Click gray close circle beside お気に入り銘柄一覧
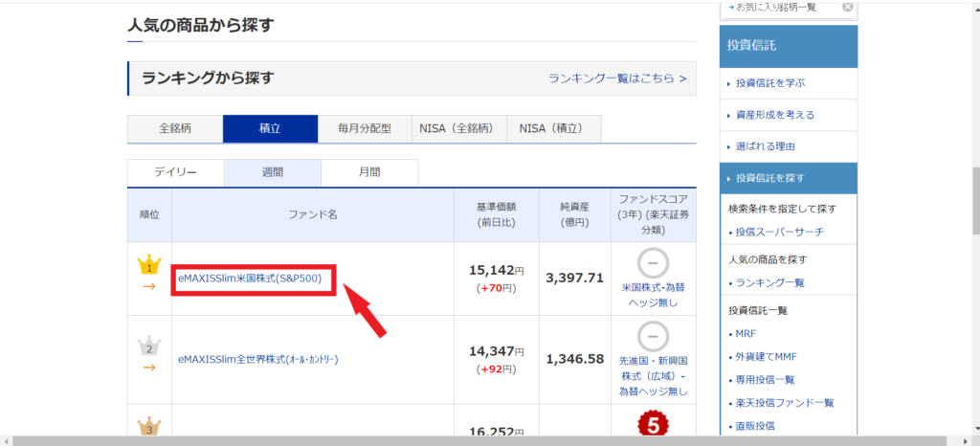Screen dimensions: 980x446 [x=847, y=8]
